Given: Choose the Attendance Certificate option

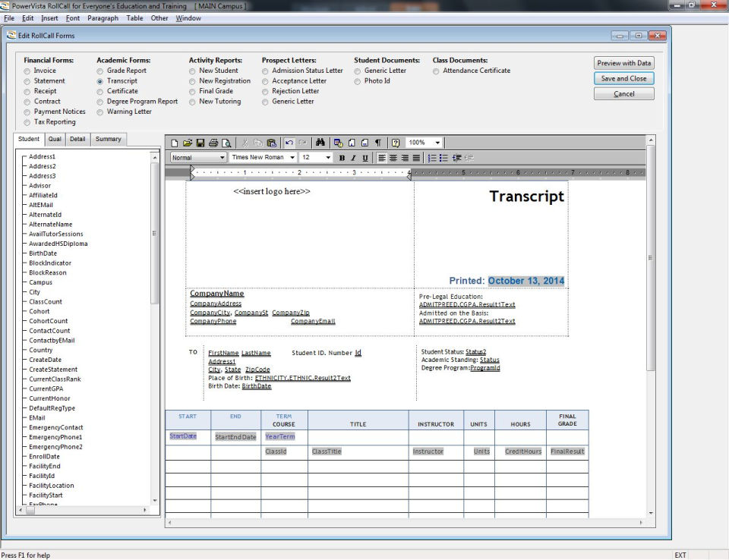Looking at the screenshot, I should pyautogui.click(x=436, y=71).
